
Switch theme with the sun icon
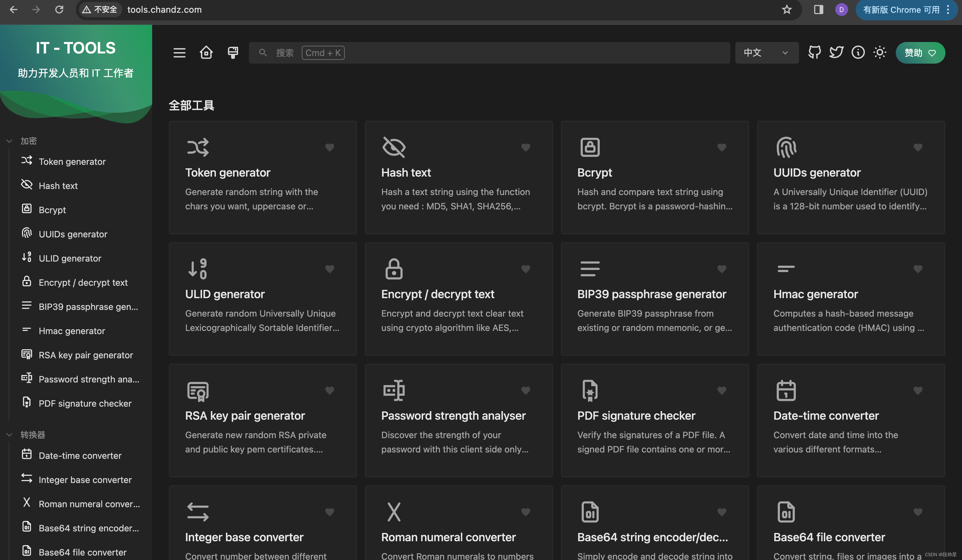pos(880,52)
